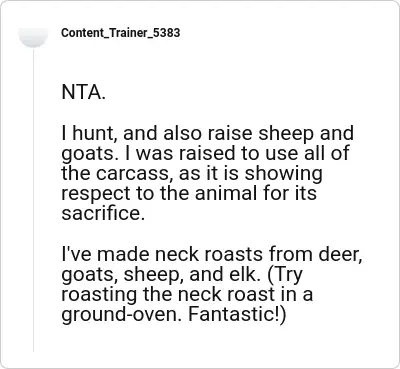Click the word "sacrifice."

(103, 213)
